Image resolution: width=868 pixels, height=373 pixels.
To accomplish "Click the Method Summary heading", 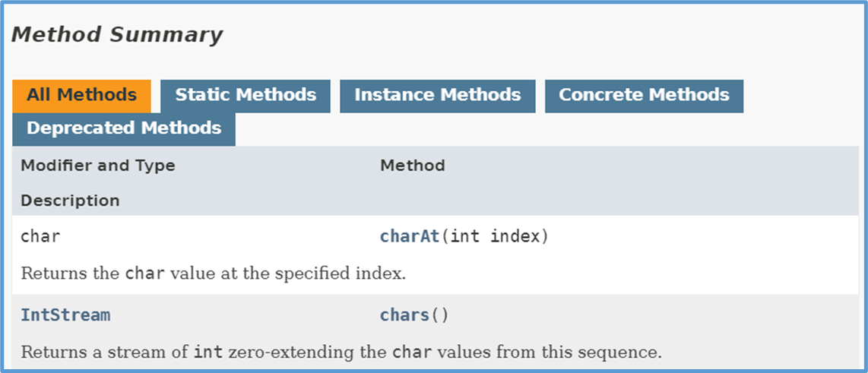I will pyautogui.click(x=117, y=35).
